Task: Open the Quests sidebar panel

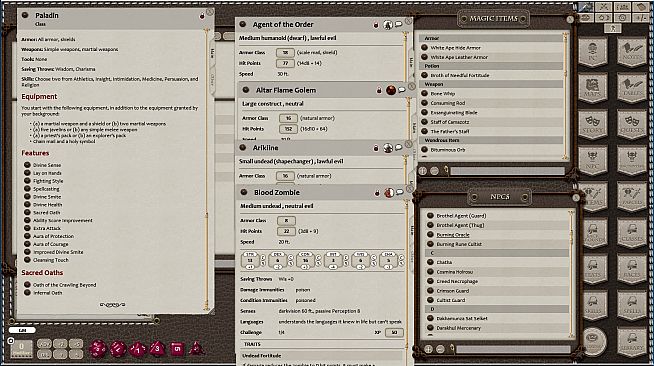Action: (632, 125)
